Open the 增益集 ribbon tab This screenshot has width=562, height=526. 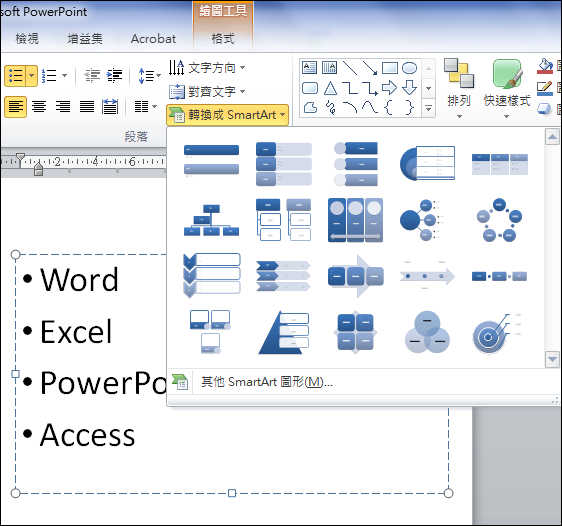[x=85, y=38]
